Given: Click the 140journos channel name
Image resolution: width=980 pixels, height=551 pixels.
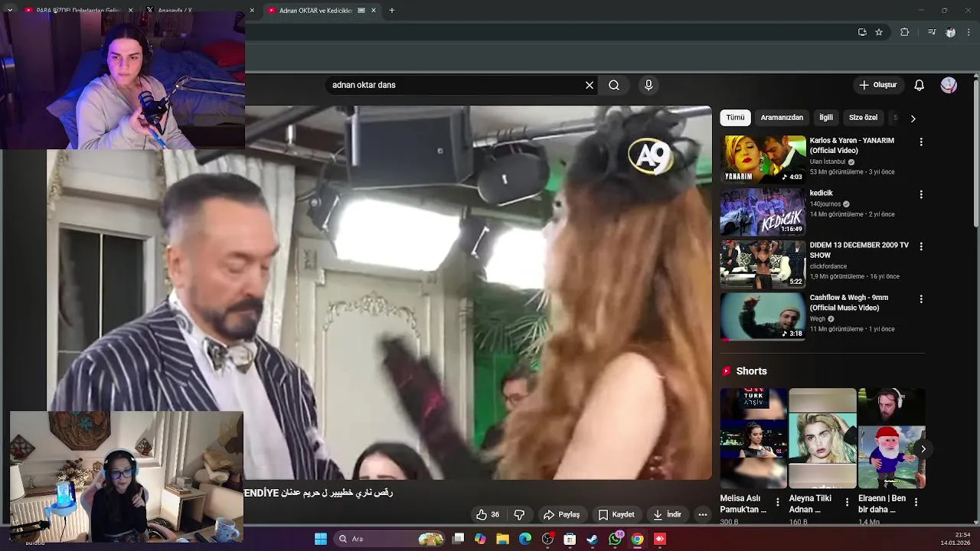Looking at the screenshot, I should pos(825,204).
